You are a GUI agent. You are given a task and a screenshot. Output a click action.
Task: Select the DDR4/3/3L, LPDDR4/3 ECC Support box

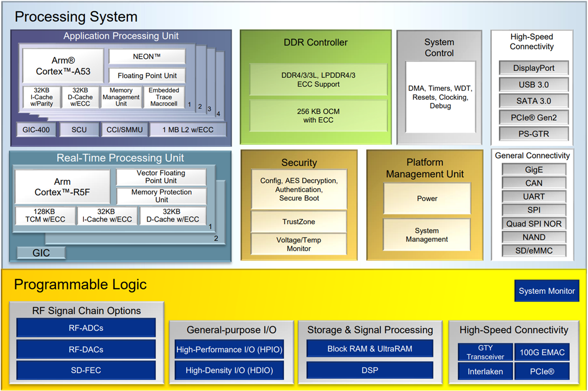[319, 79]
